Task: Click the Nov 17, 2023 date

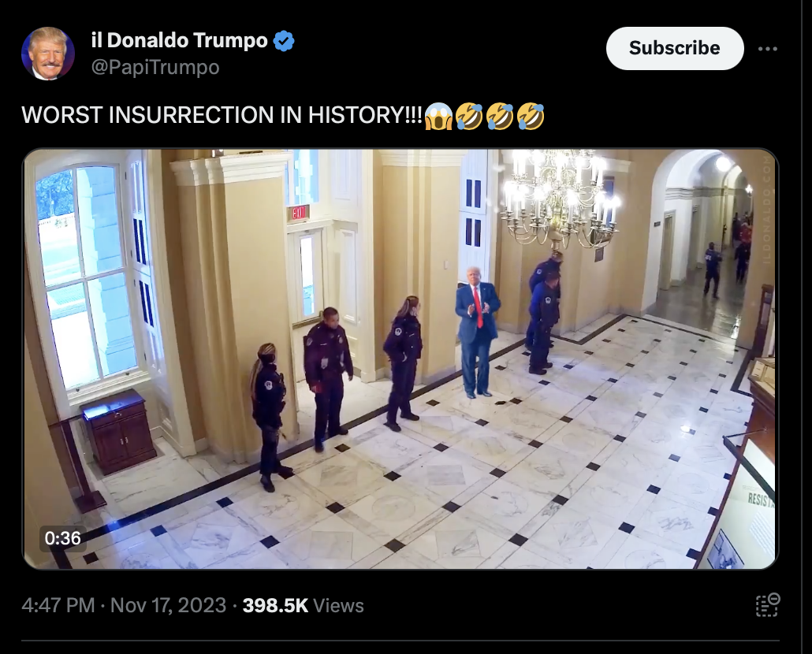Action: [x=168, y=605]
